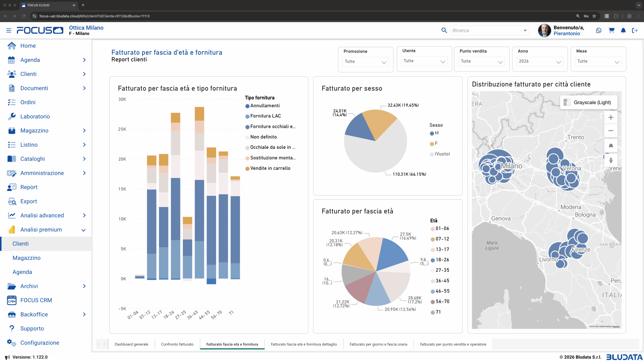Open the notifications bell

(x=623, y=30)
